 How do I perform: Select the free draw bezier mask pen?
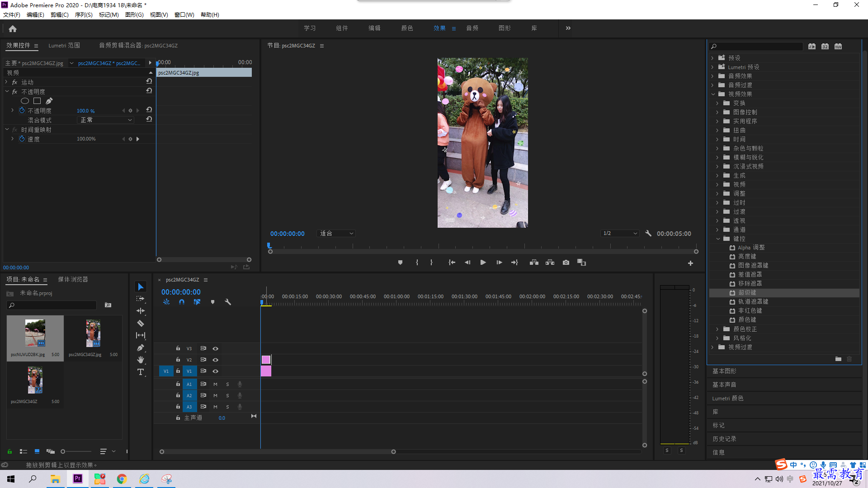tap(49, 101)
